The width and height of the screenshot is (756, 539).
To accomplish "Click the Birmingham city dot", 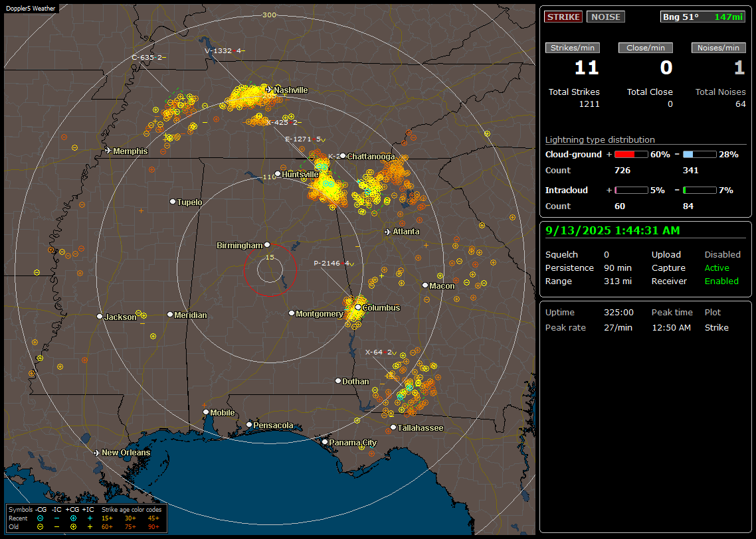I will click(267, 245).
